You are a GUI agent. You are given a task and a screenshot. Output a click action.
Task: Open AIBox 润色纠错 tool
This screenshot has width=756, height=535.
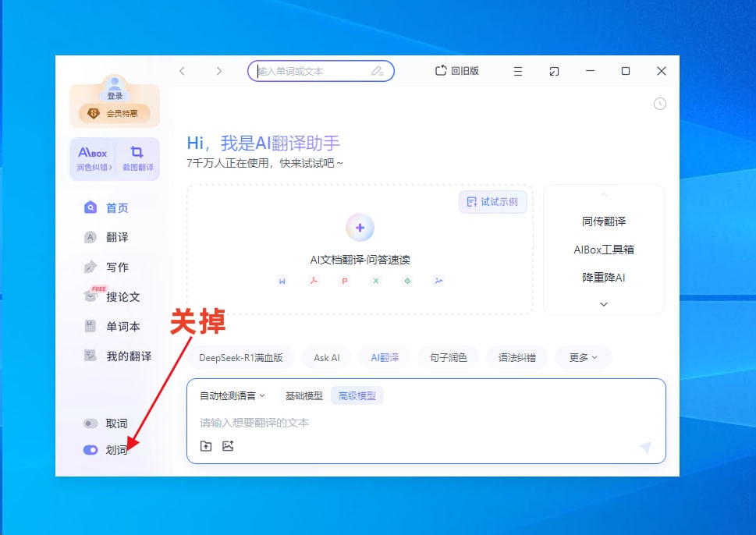(x=93, y=158)
